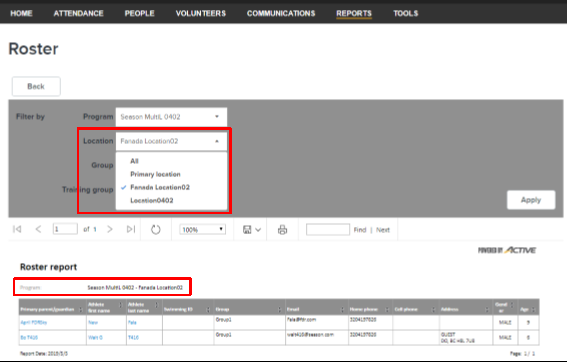Go to previous report page arrow

point(38,229)
